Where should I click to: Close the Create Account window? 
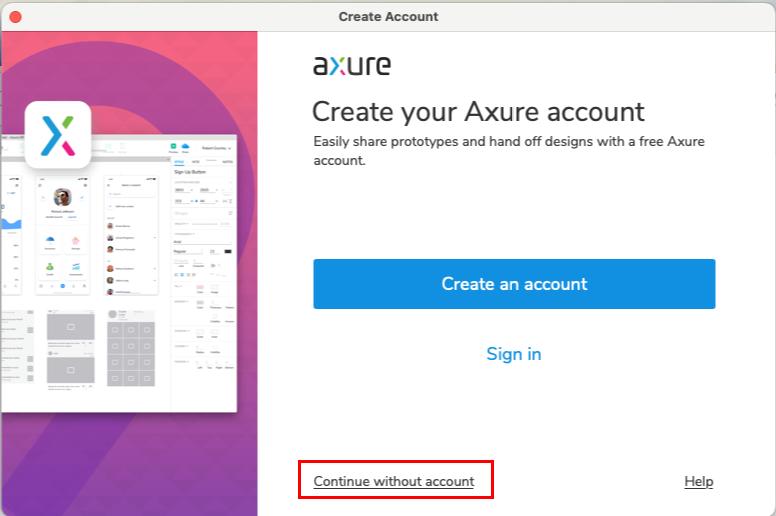click(15, 16)
